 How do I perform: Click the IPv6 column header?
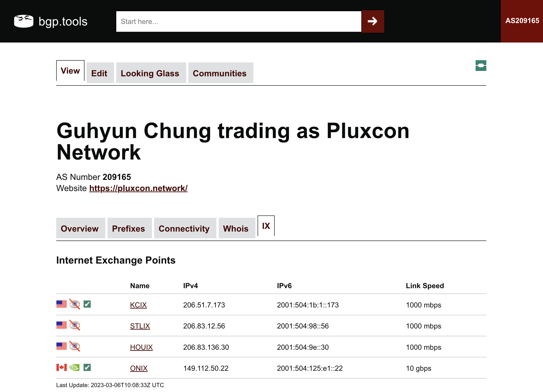click(284, 286)
